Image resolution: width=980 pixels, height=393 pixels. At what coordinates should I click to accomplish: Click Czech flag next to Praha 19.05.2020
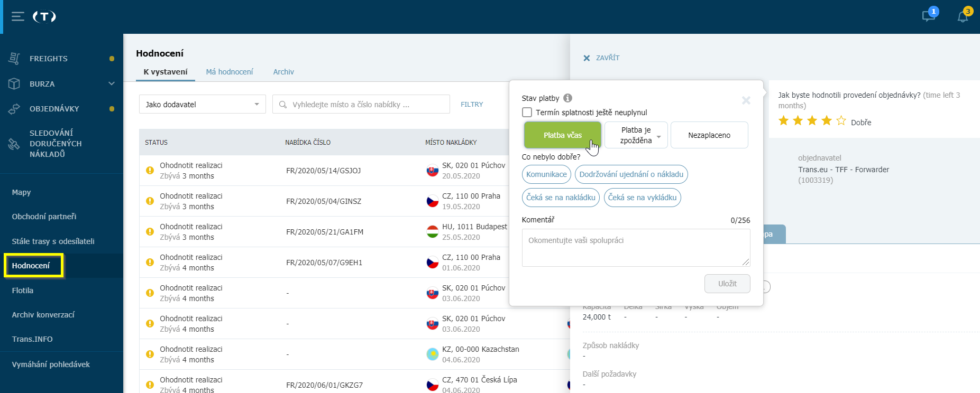[x=433, y=201]
